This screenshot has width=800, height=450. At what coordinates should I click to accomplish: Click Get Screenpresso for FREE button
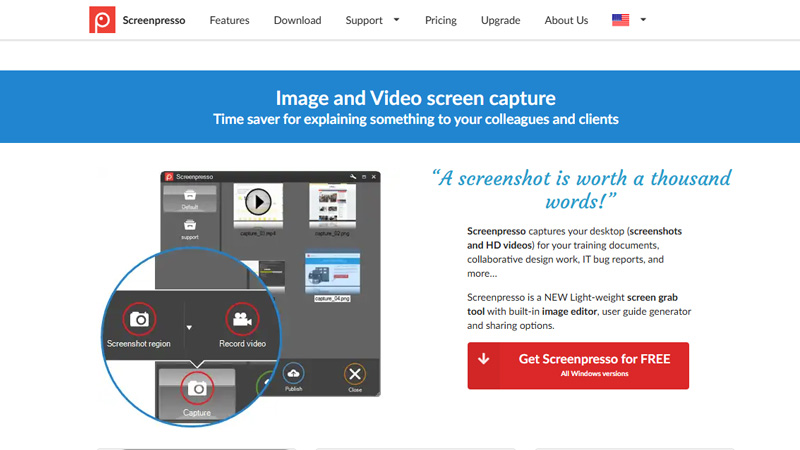(578, 365)
